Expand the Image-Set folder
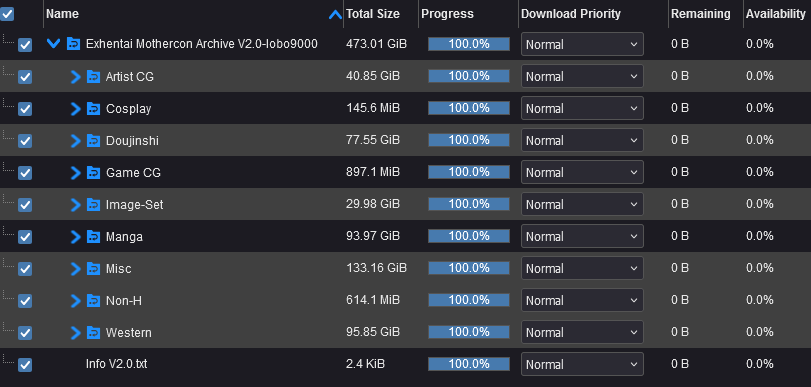The width and height of the screenshot is (811, 387). pyautogui.click(x=76, y=205)
